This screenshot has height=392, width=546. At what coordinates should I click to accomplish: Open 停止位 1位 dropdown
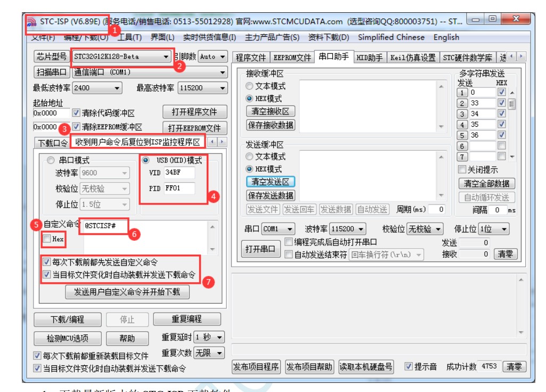coord(494,229)
